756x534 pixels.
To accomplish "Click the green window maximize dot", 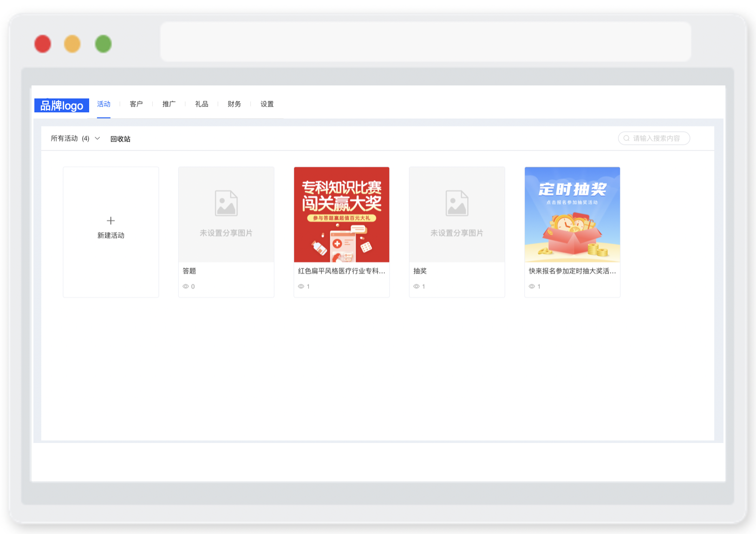I will [x=103, y=44].
